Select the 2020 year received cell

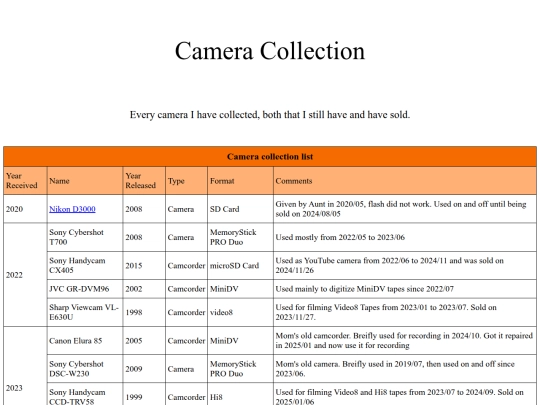(x=25, y=209)
